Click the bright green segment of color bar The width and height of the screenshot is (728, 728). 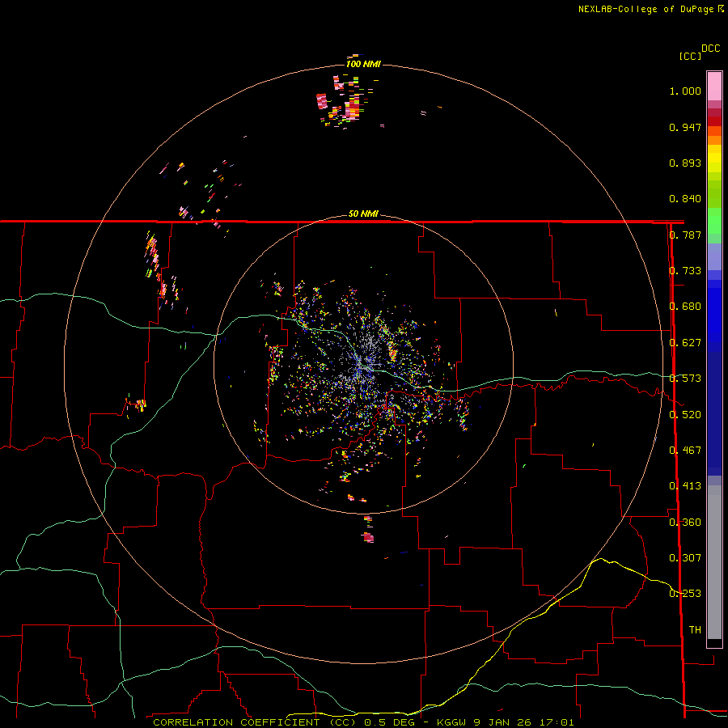click(714, 221)
